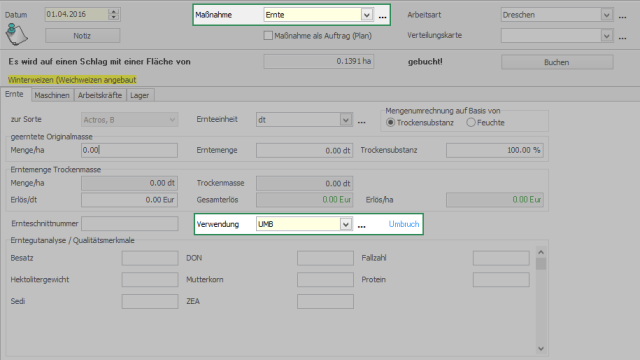
Task: Click the Erlös/ha field
Action: (495, 200)
